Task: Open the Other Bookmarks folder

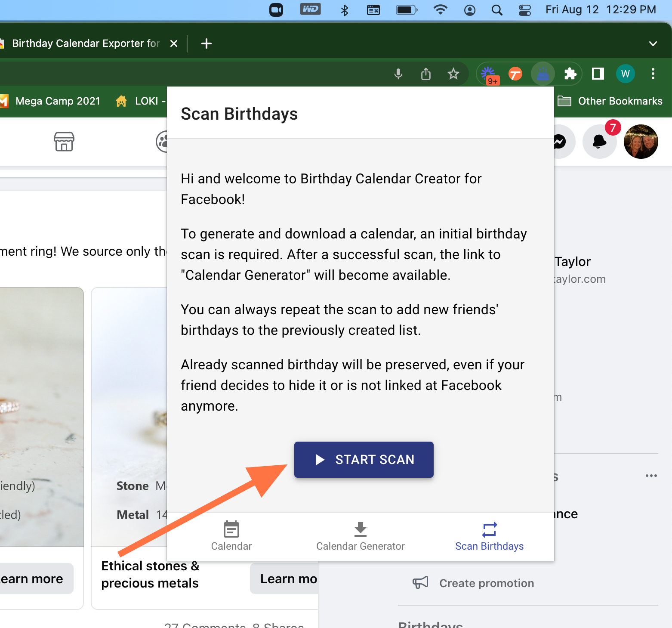Action: click(x=610, y=101)
